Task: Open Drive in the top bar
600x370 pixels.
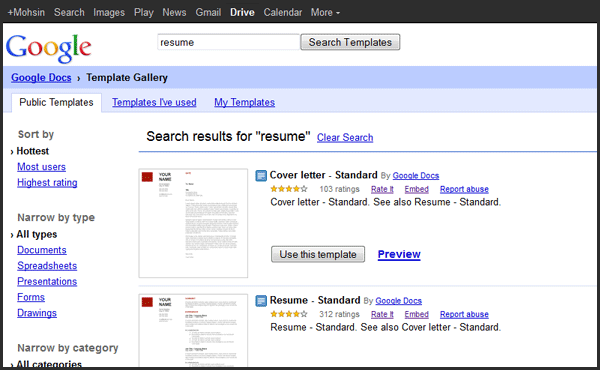Action: click(x=242, y=13)
